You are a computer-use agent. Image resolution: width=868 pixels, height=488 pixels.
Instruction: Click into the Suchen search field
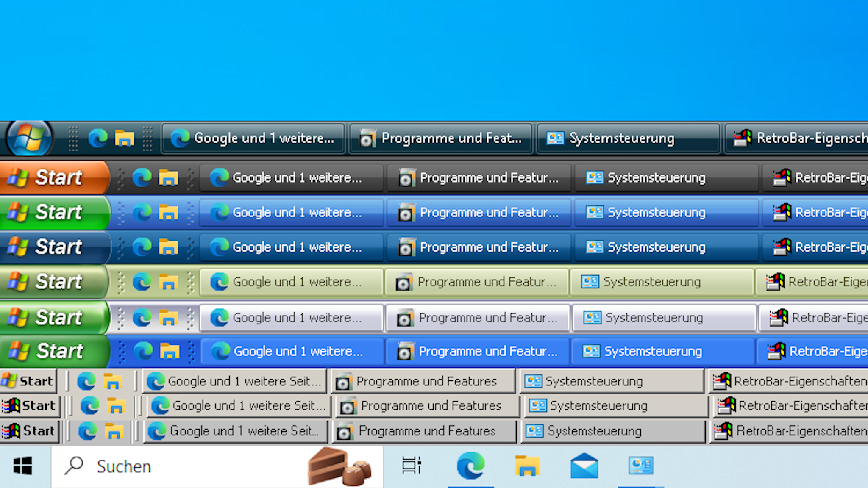[x=170, y=466]
